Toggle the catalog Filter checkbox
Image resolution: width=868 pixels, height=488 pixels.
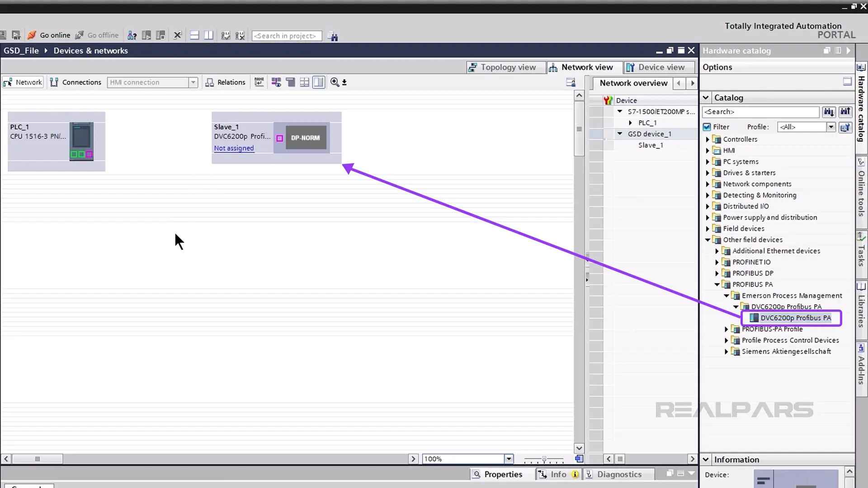click(707, 127)
